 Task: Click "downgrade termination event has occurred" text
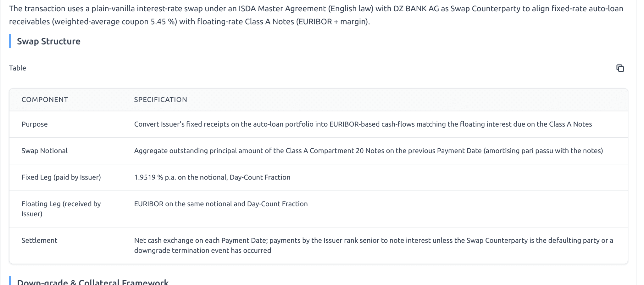tap(203, 250)
